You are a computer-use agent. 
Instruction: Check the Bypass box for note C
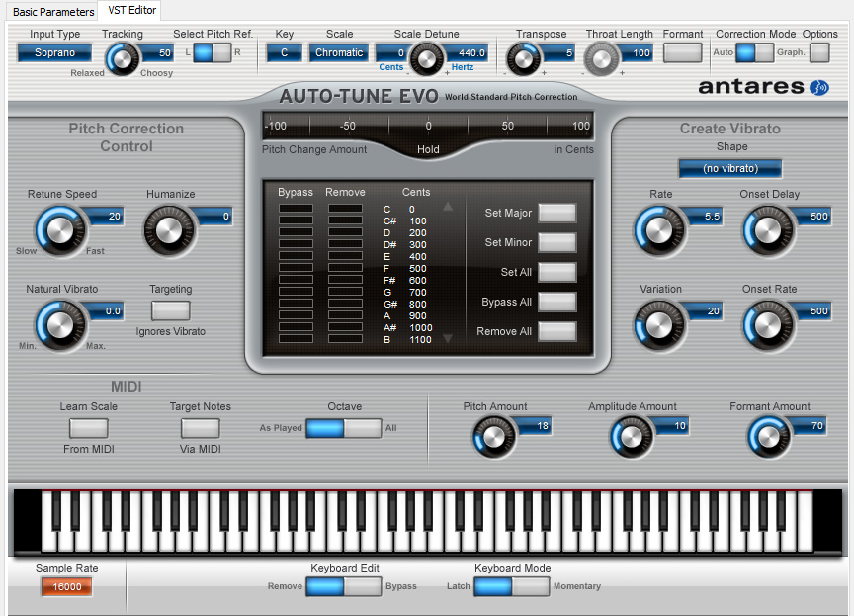[296, 209]
